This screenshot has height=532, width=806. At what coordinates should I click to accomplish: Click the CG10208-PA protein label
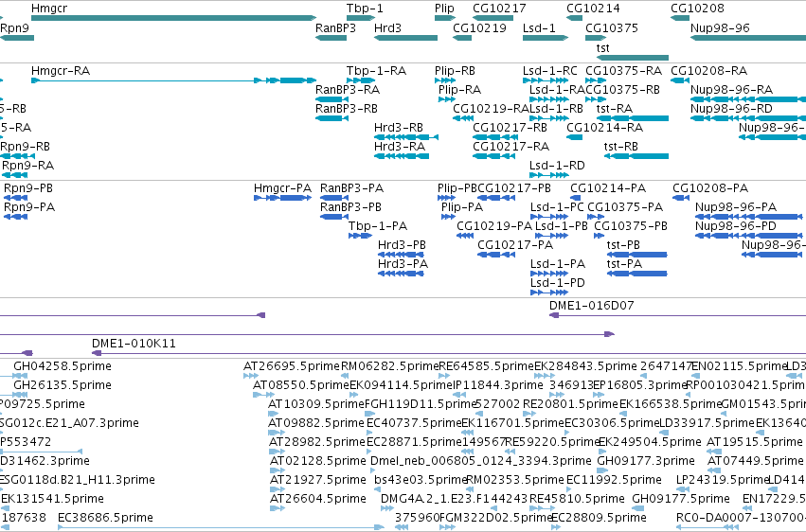[x=710, y=188]
